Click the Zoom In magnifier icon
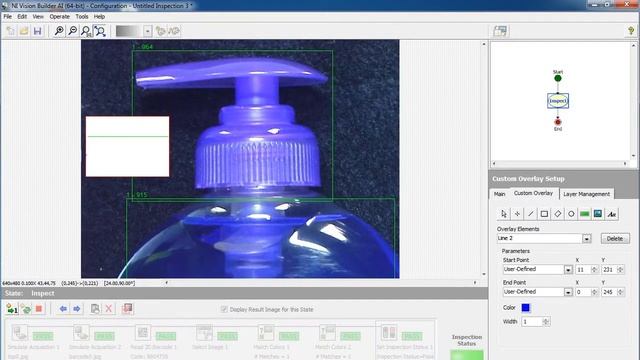 pyautogui.click(x=59, y=31)
